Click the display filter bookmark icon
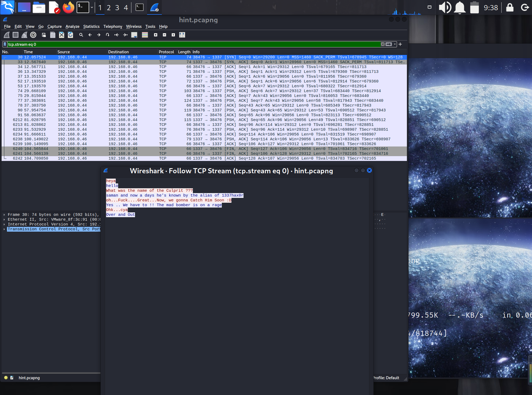532x395 pixels. (x=5, y=44)
